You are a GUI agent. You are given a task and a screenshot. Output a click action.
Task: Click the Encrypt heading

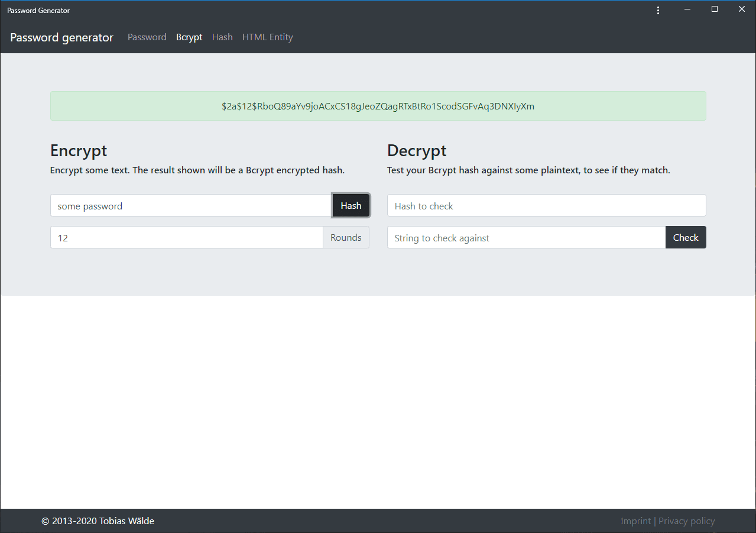tap(79, 151)
